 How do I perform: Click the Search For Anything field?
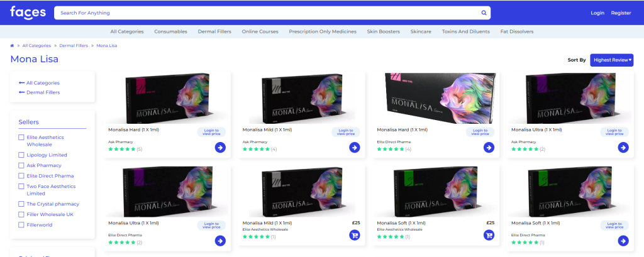click(x=264, y=13)
